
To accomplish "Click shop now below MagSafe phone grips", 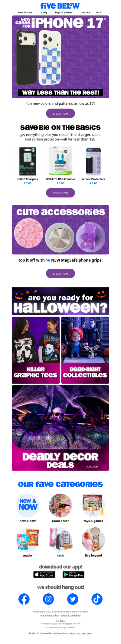I will 60,273.
